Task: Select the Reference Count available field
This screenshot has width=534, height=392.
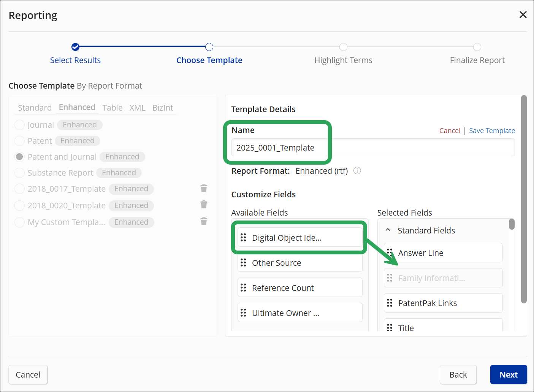Action: pyautogui.click(x=300, y=288)
